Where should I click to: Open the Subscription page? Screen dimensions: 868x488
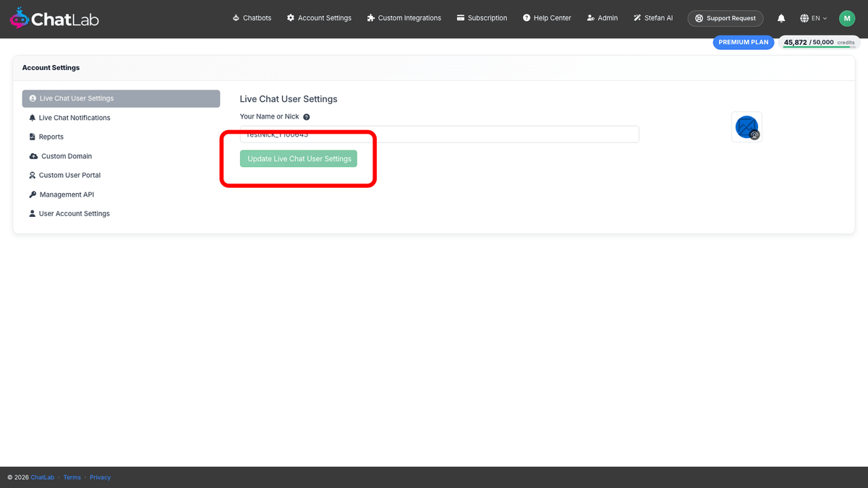(482, 18)
